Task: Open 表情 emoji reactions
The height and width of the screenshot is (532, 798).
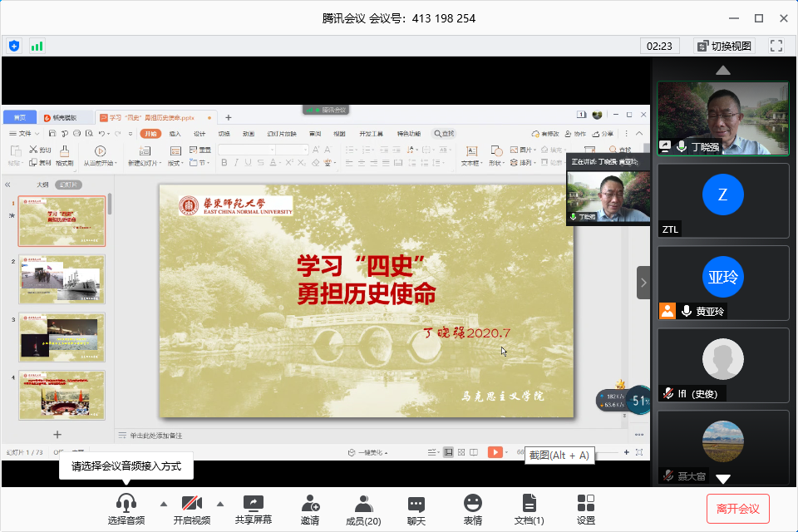Action: click(473, 509)
